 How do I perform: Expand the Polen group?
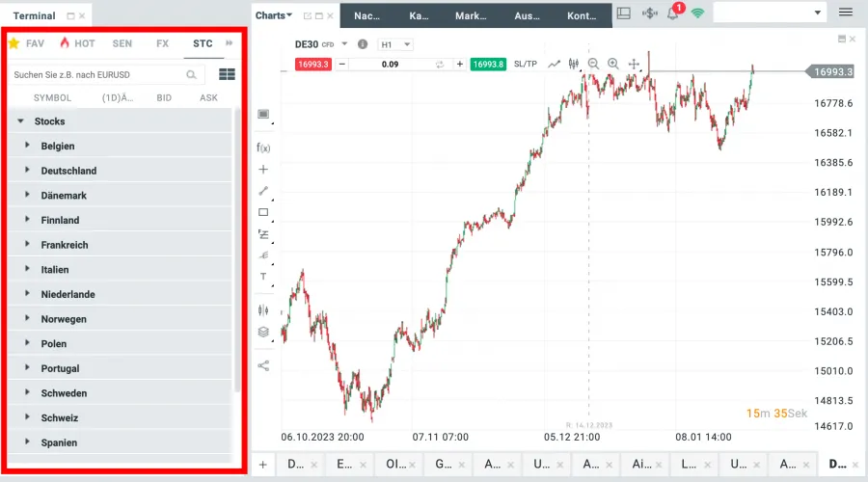[x=27, y=342]
